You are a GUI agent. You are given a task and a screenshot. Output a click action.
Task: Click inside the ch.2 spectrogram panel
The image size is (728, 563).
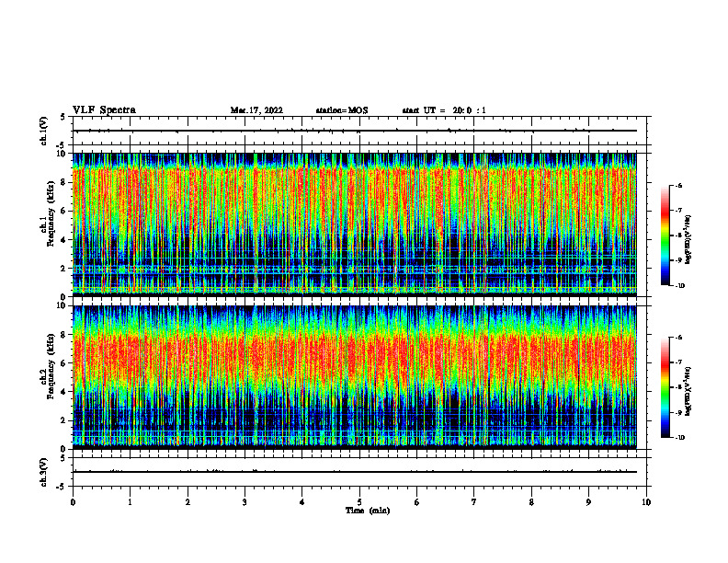pos(355,377)
